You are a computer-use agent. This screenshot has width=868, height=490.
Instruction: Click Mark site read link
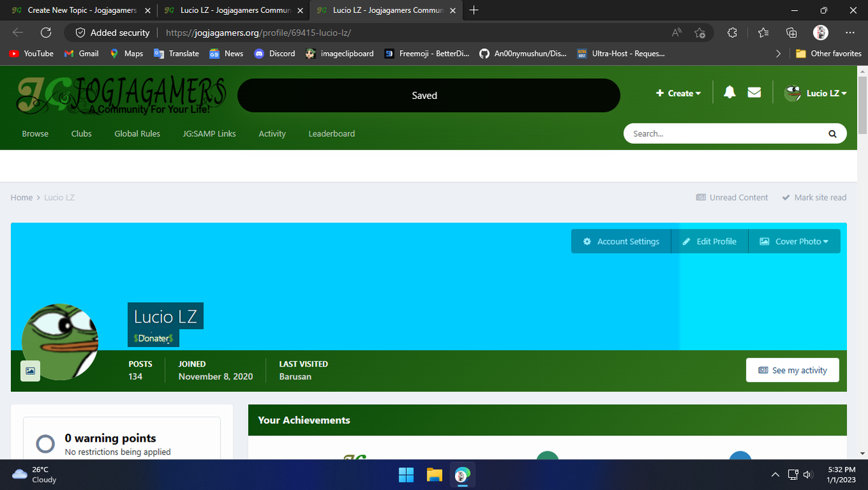pos(814,197)
